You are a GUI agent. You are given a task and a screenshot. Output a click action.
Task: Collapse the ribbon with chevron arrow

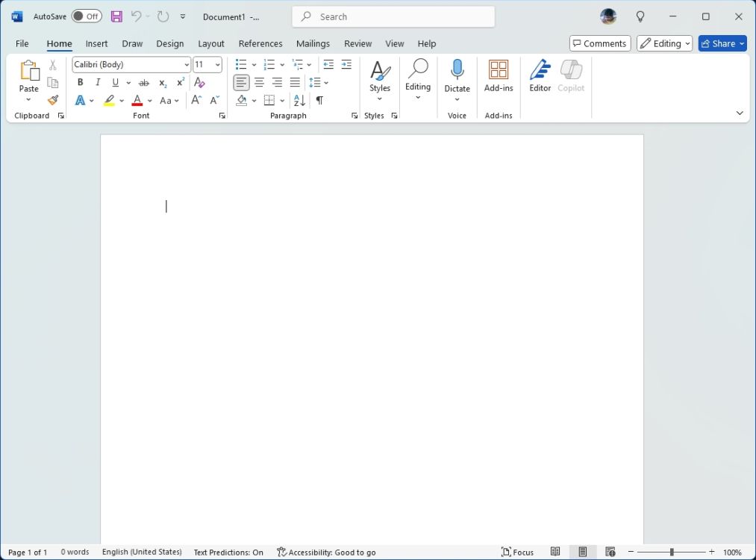[x=740, y=113]
